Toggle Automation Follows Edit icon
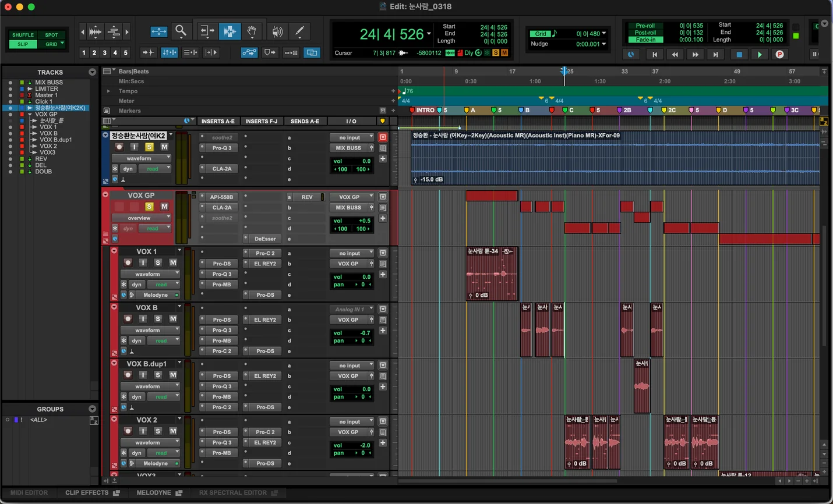Image resolution: width=833 pixels, height=504 pixels. [249, 52]
